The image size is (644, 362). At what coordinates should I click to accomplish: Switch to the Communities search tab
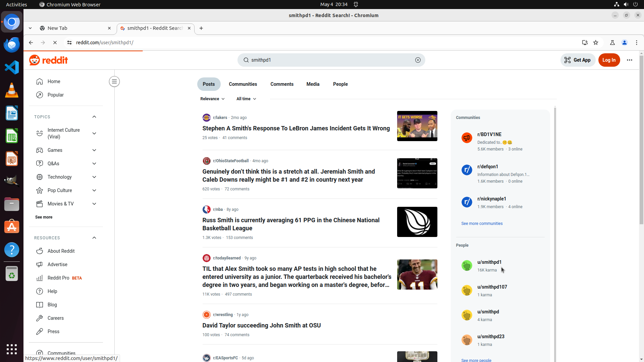click(x=243, y=84)
